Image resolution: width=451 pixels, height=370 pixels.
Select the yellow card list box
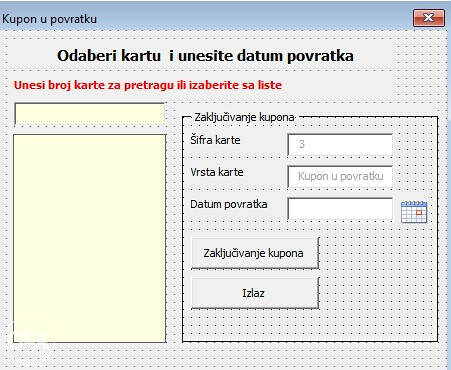point(89,238)
